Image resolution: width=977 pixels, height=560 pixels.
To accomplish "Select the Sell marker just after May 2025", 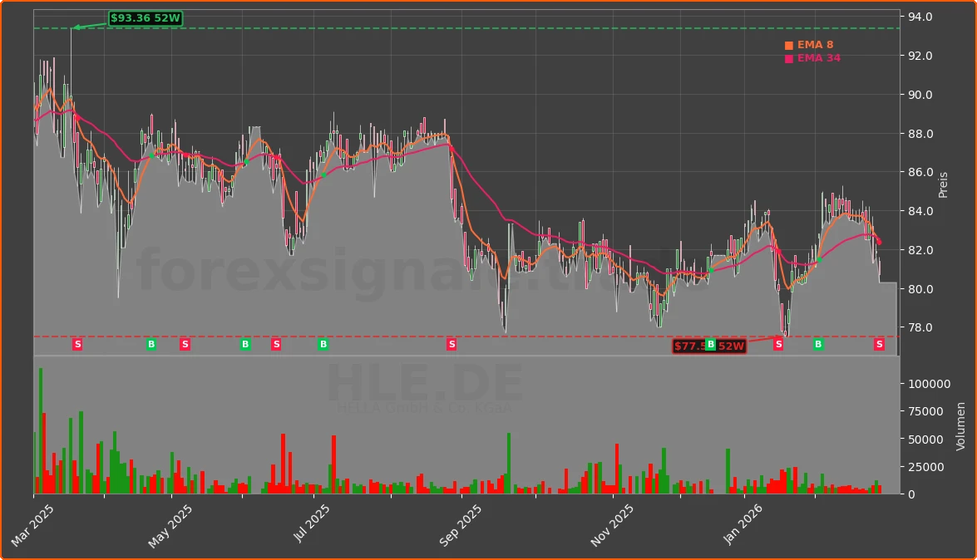I will [185, 344].
